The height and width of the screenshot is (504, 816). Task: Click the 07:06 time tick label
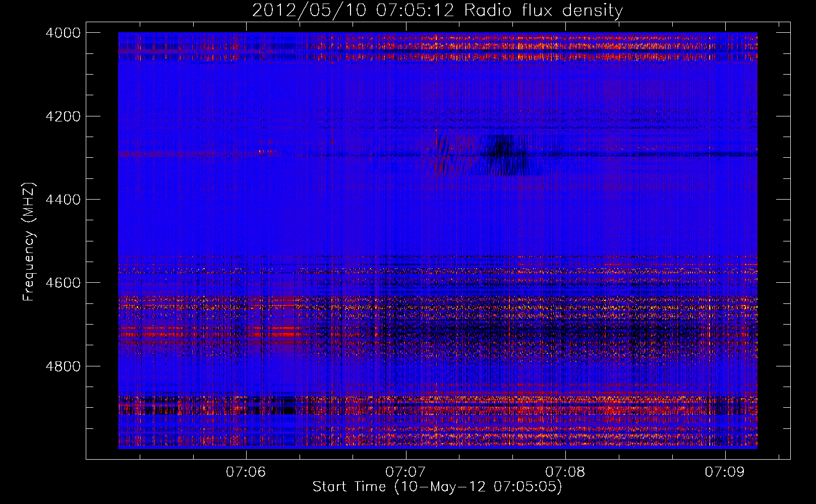coord(246,472)
